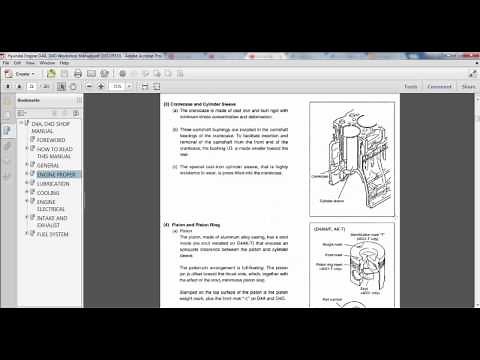Viewport: 480px width, 360px height.
Task: Select the Hand pan tool
Action: (x=73, y=87)
